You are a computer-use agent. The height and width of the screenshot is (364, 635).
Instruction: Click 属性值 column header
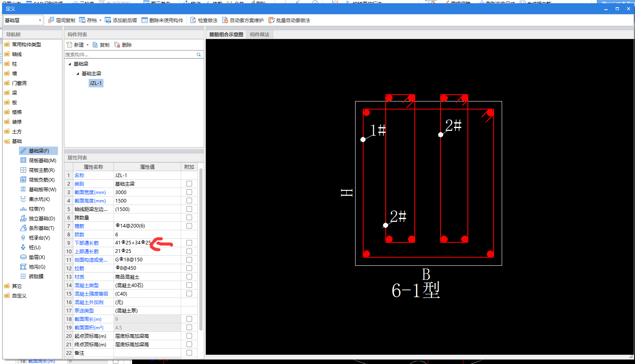147,167
